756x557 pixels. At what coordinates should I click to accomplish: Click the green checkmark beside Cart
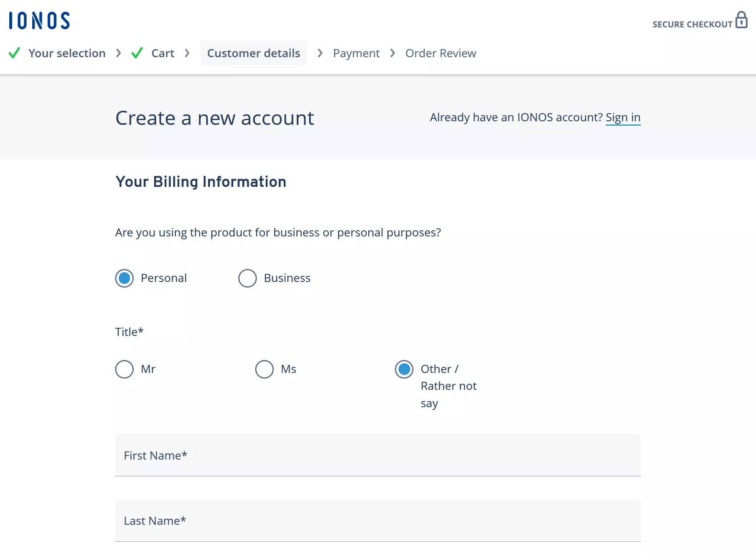click(137, 53)
